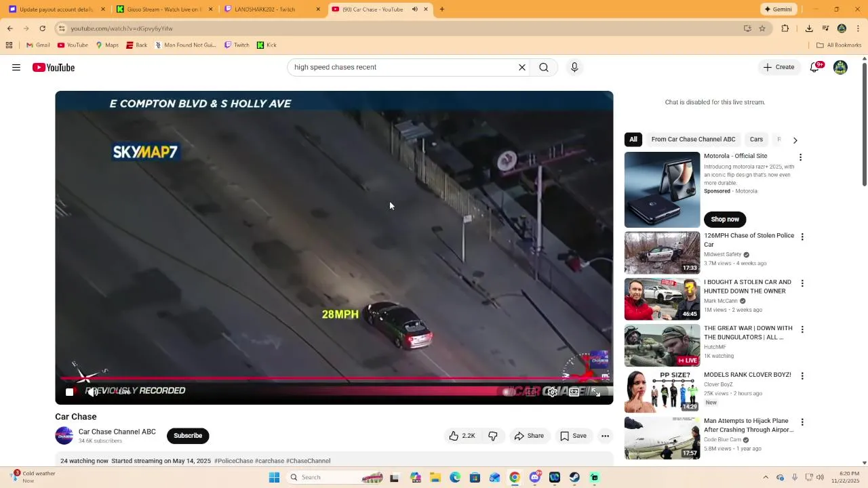The width and height of the screenshot is (868, 488).
Task: Open options for Man Attempts to Hijack Plane video
Action: pyautogui.click(x=802, y=422)
